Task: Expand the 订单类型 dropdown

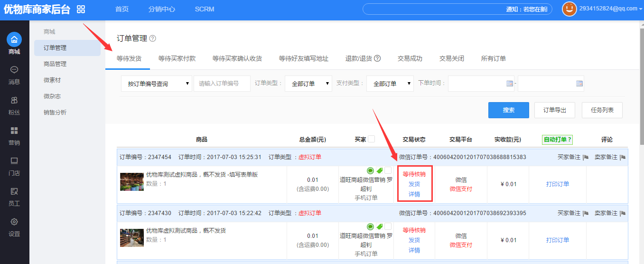Action: coord(308,84)
